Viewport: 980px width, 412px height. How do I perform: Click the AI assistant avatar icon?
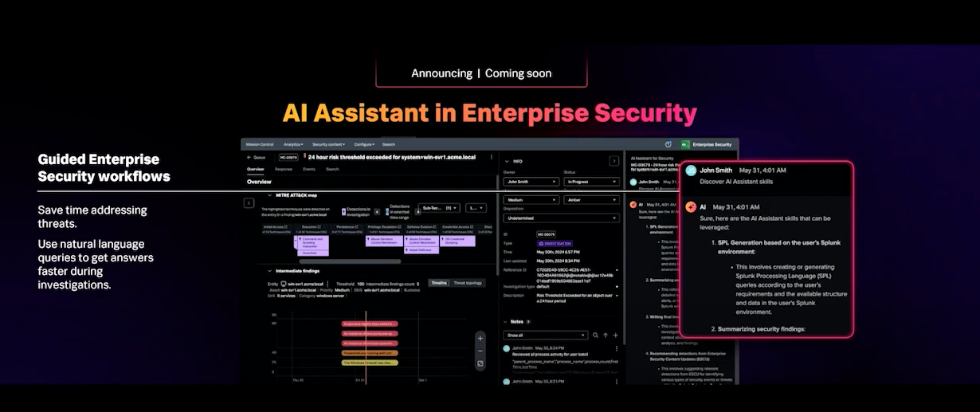click(690, 206)
